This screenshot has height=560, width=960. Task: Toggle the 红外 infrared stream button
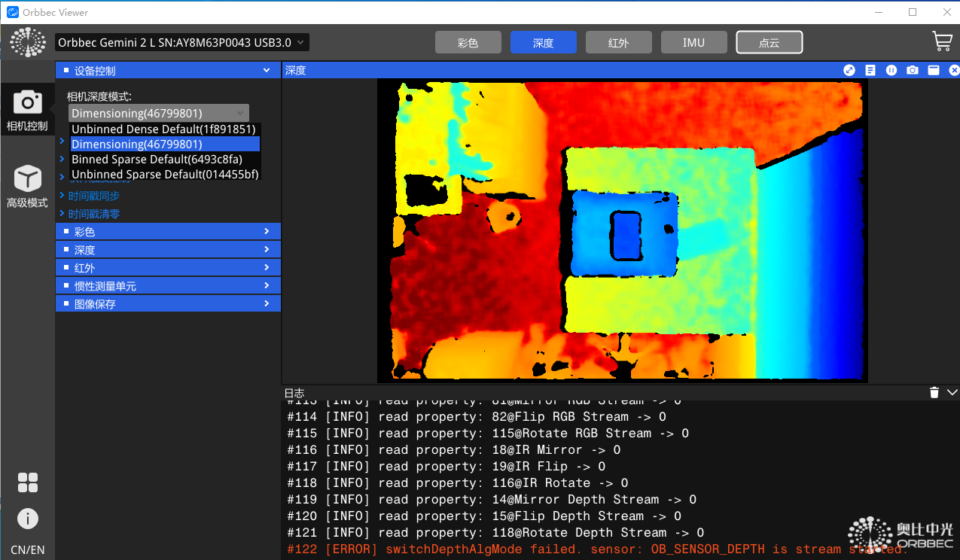point(619,43)
